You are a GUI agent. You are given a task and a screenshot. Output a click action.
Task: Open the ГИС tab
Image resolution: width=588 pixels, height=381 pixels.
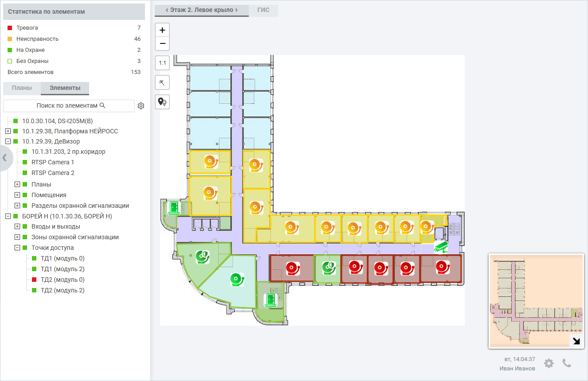[x=263, y=10]
